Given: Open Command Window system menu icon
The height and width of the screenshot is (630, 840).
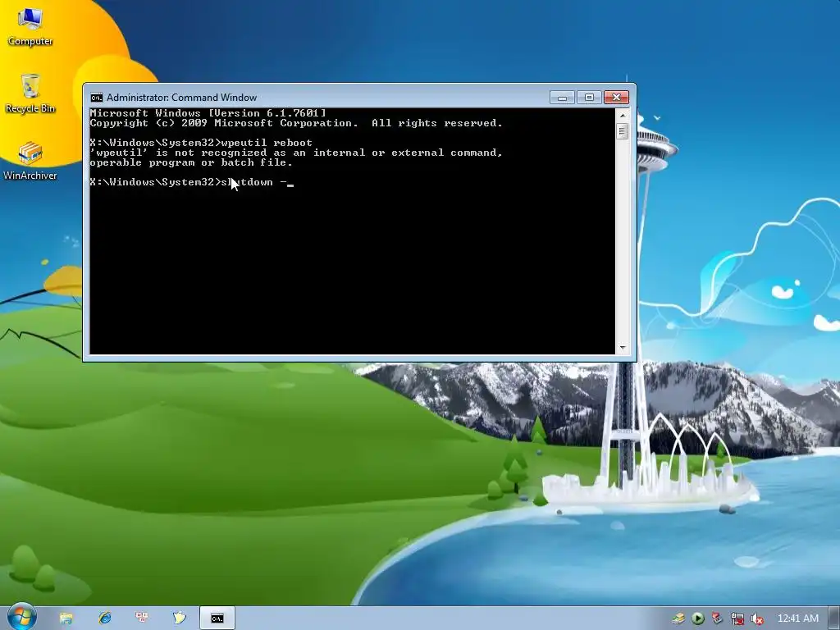Looking at the screenshot, I should pos(97,98).
